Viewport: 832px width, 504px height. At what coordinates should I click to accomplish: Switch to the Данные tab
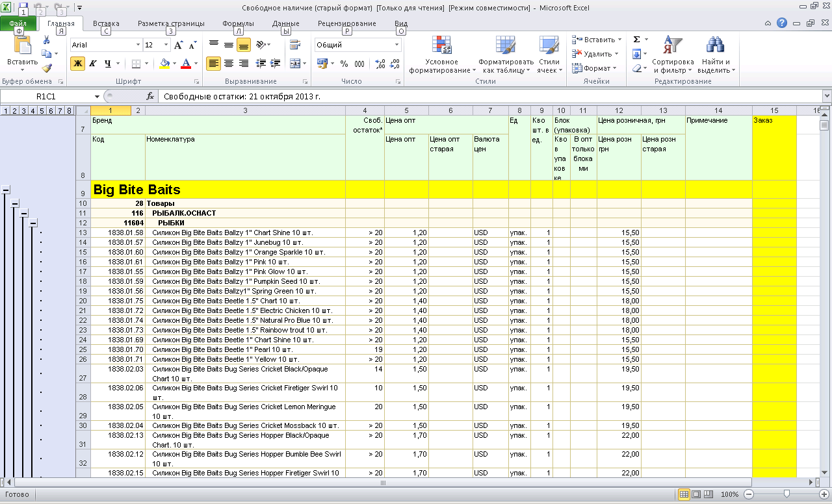coord(286,23)
